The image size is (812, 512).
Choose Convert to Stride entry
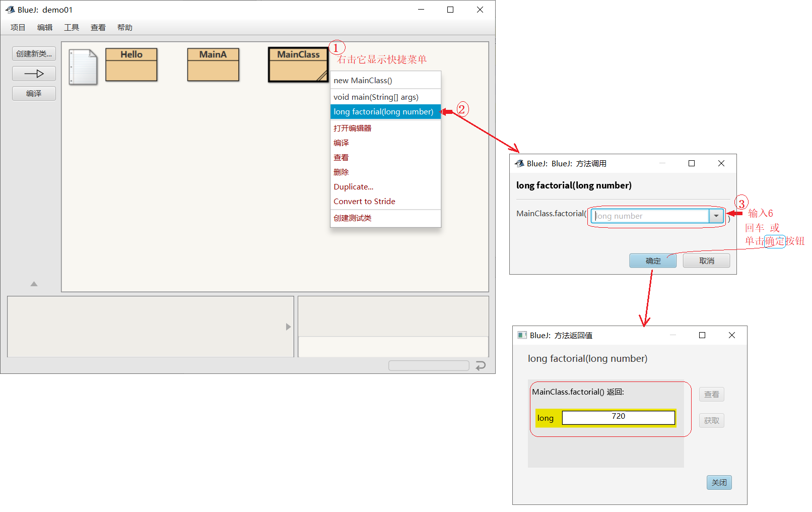(x=385, y=201)
